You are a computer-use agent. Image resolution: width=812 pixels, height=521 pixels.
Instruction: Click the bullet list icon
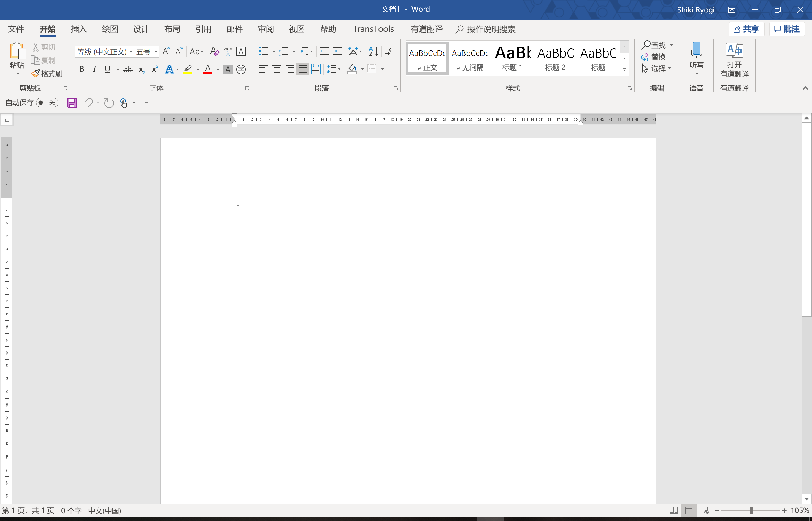[263, 51]
